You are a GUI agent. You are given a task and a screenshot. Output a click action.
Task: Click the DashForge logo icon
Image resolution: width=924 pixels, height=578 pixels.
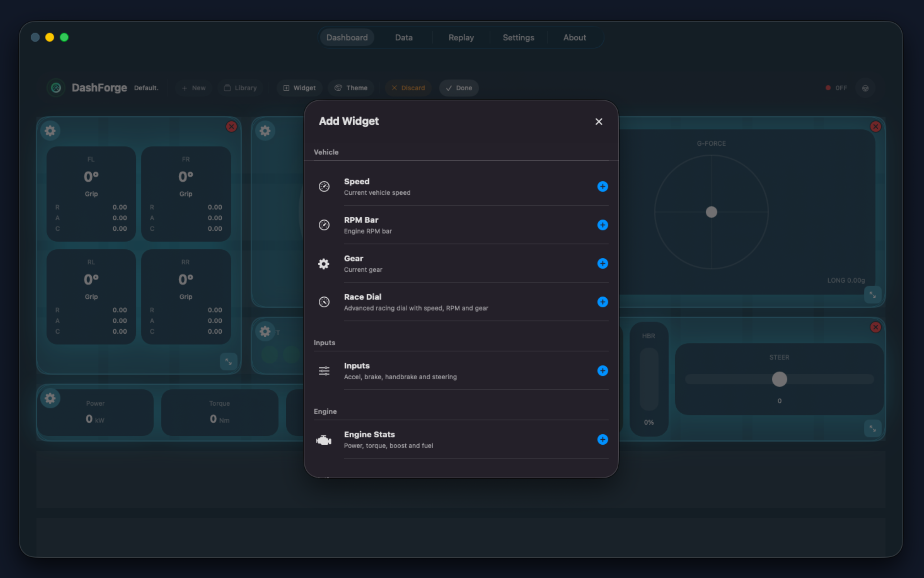click(x=56, y=88)
